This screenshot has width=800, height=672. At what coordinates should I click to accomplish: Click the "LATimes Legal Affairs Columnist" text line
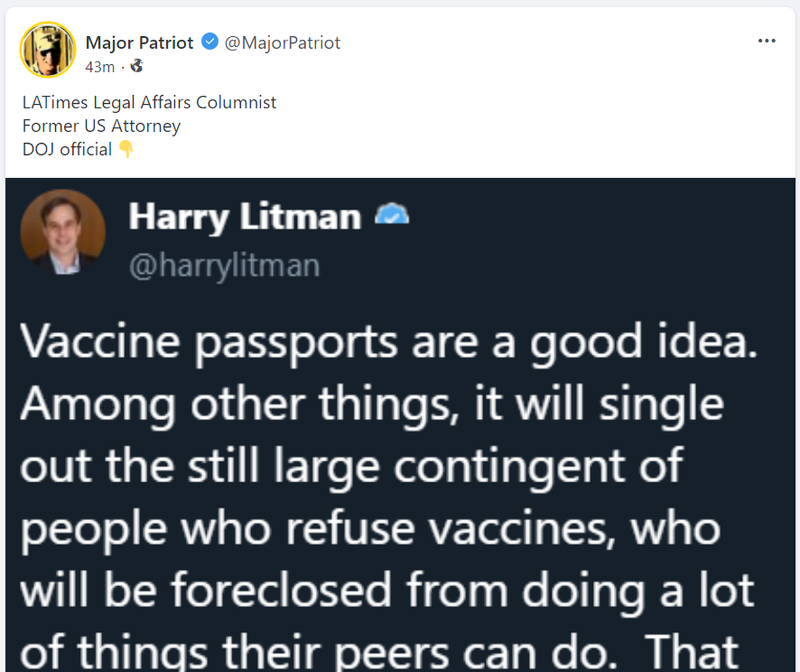tap(149, 102)
